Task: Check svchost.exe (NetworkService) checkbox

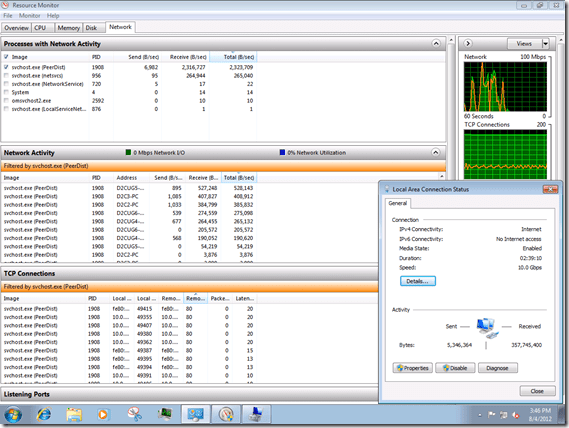Action: click(x=6, y=84)
